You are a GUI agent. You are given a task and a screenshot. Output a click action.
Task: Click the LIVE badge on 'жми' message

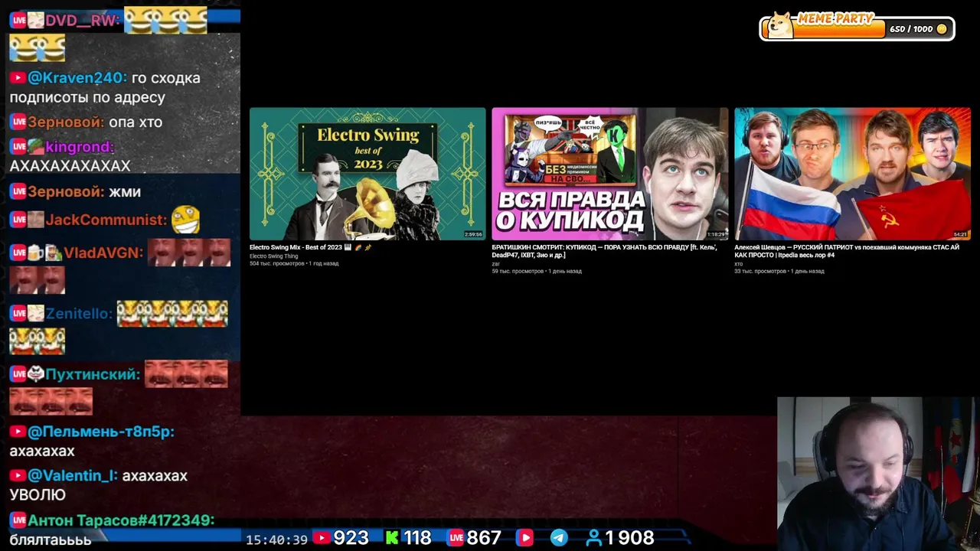click(x=18, y=192)
